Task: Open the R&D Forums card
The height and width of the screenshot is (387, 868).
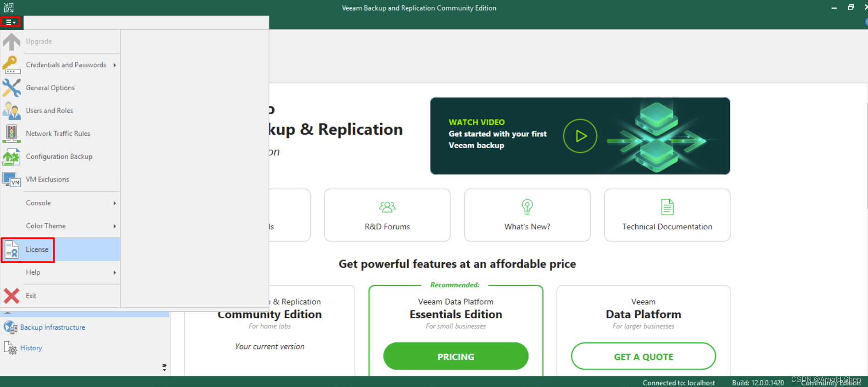Action: pos(387,215)
